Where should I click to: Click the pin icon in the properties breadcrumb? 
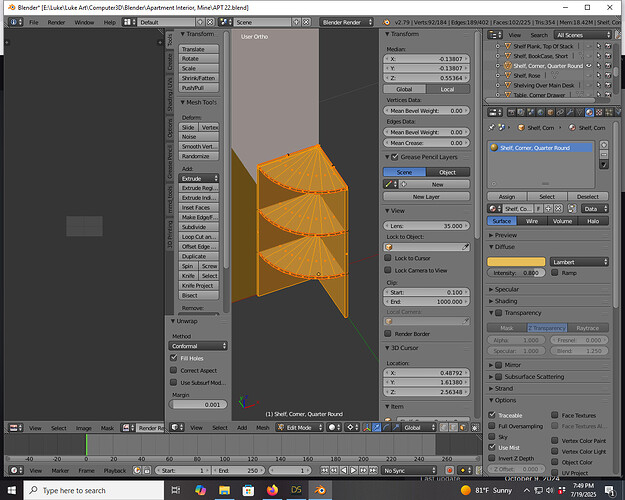point(491,128)
